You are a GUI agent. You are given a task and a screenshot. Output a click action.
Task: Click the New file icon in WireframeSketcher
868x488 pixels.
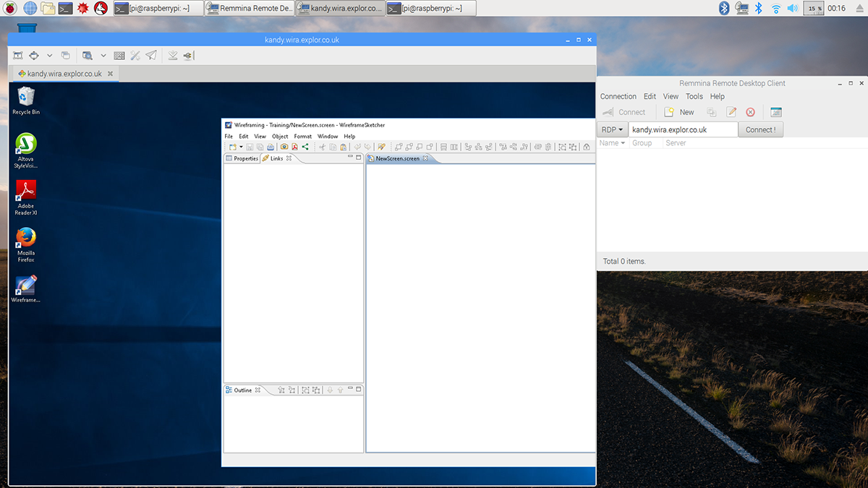point(232,147)
